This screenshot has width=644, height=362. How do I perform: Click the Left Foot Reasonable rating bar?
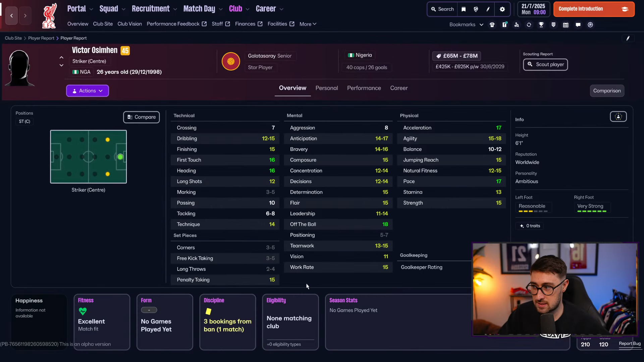point(533,211)
